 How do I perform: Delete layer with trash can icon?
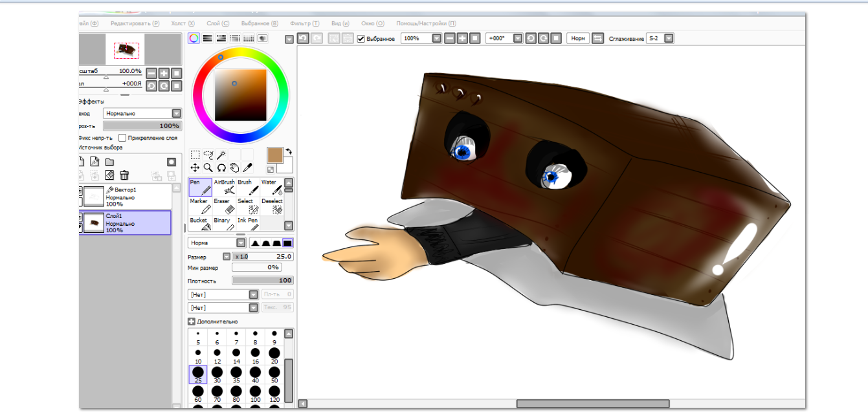pos(125,175)
